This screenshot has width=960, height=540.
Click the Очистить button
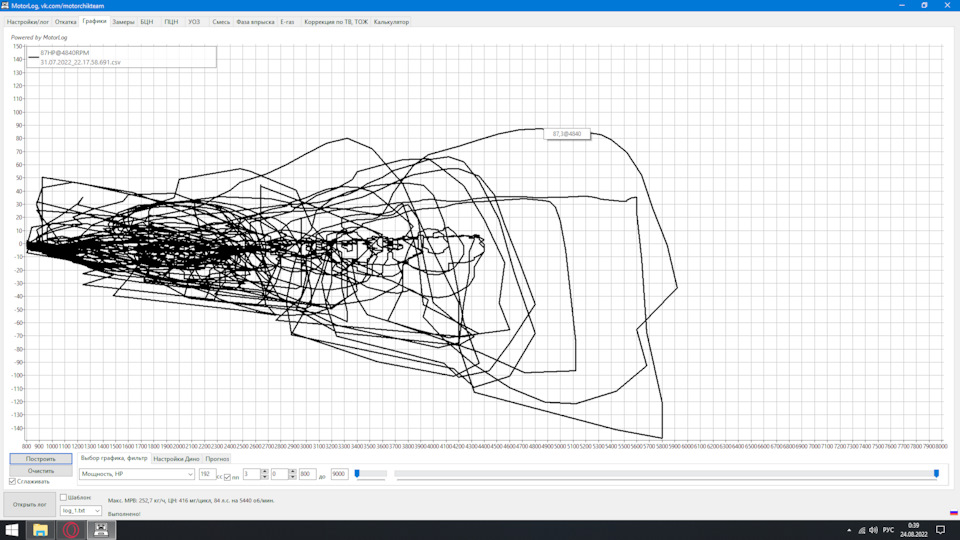[x=41, y=471]
